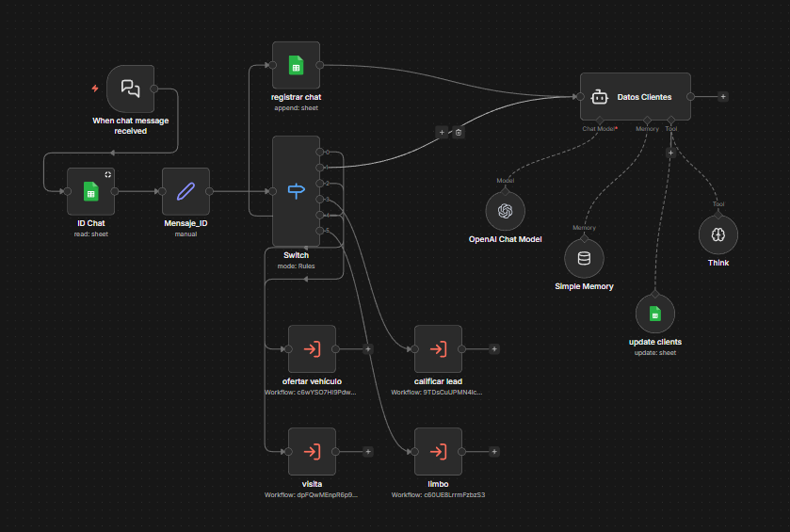Select the registrar chat sheets node
This screenshot has height=532, width=790.
[x=296, y=65]
